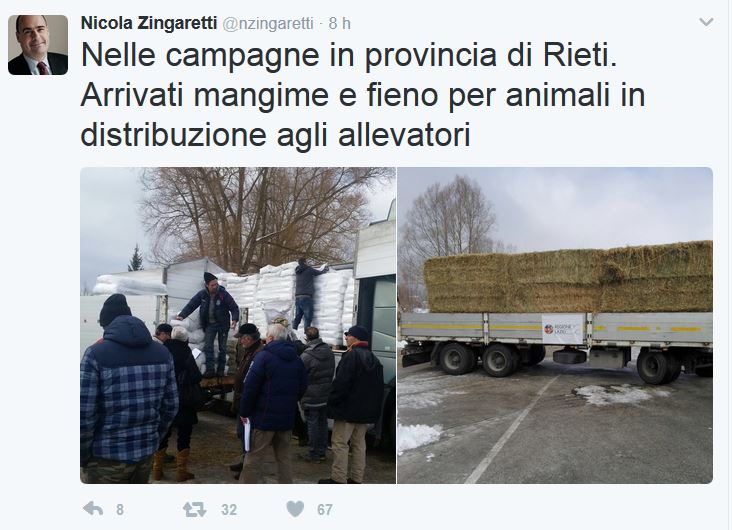The image size is (732, 530).
Task: Click the reply count showing 8
Action: 120,509
